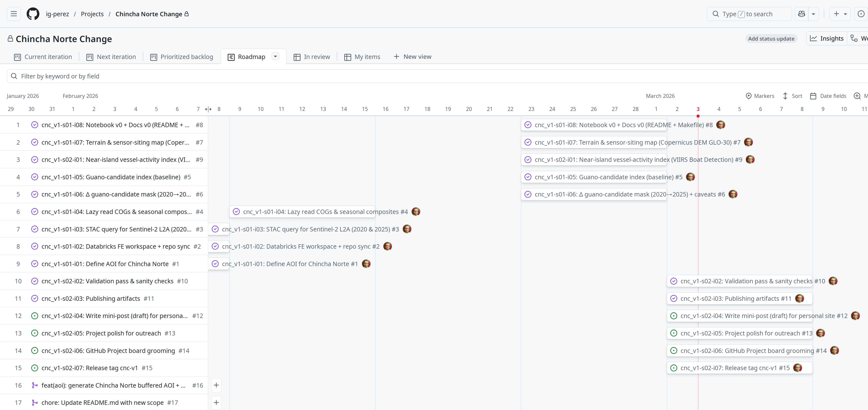The image size is (868, 410).
Task: Open the create new plus dropdown
Action: [840, 14]
